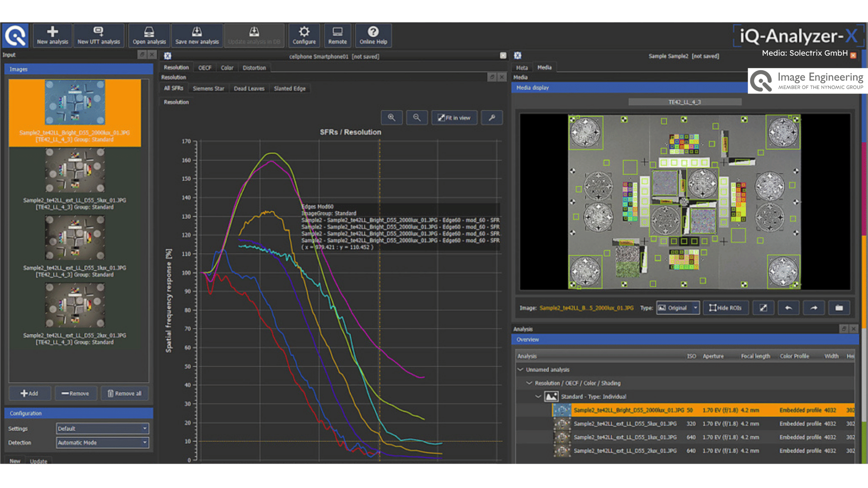Open analysis from toolbar

tap(149, 36)
